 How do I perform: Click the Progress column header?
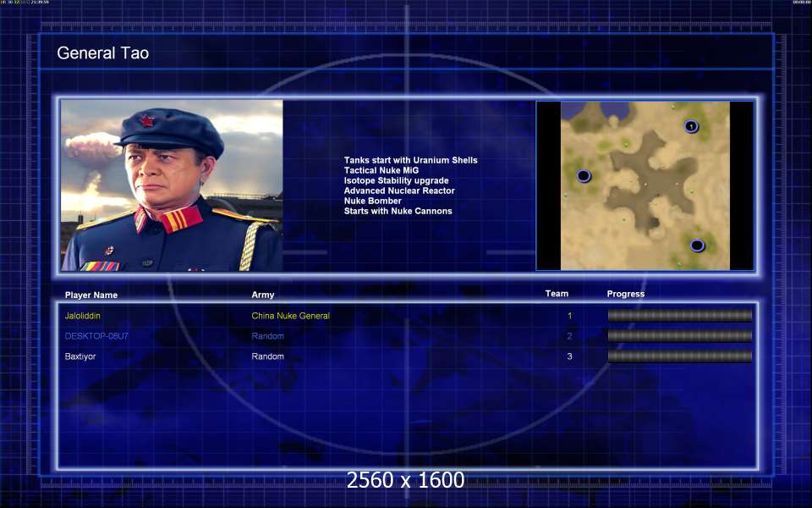(626, 294)
